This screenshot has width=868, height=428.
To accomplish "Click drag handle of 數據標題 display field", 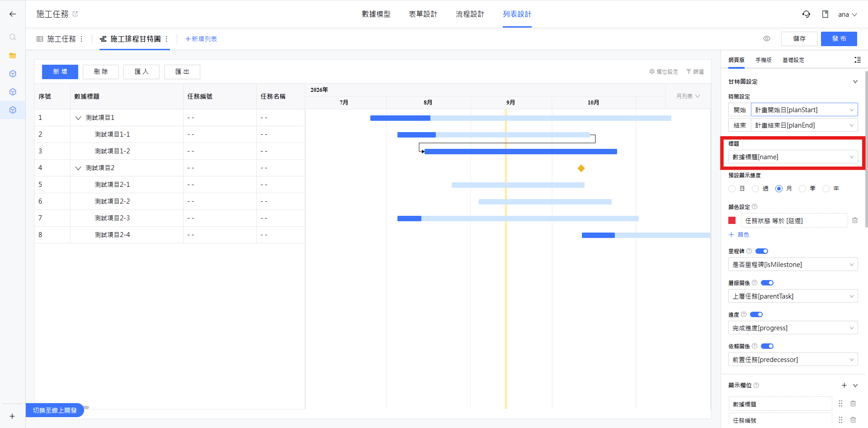I will (x=840, y=404).
